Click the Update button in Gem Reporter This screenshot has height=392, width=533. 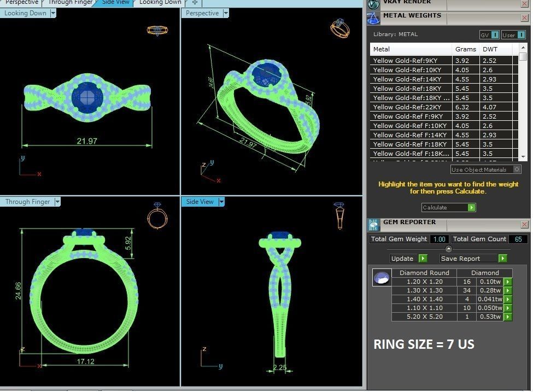tap(409, 259)
